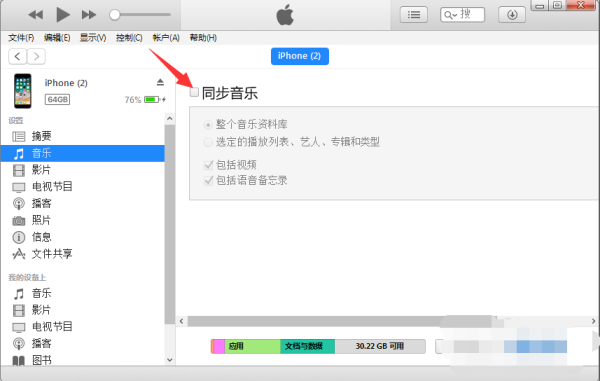Open the 帮助(H) menu
The height and width of the screenshot is (381, 600).
tap(203, 38)
